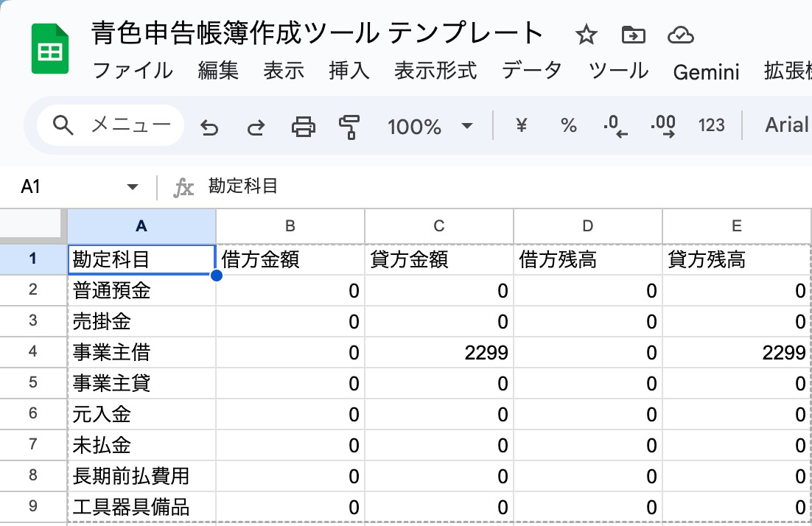Apply yen currency format
Screen dimensions: 812x526
point(522,125)
